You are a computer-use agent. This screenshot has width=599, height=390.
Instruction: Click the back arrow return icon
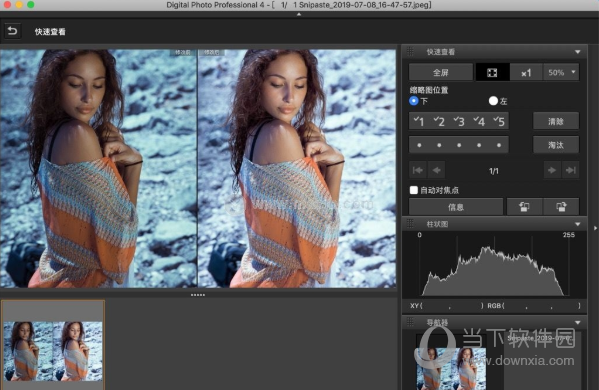click(x=12, y=31)
